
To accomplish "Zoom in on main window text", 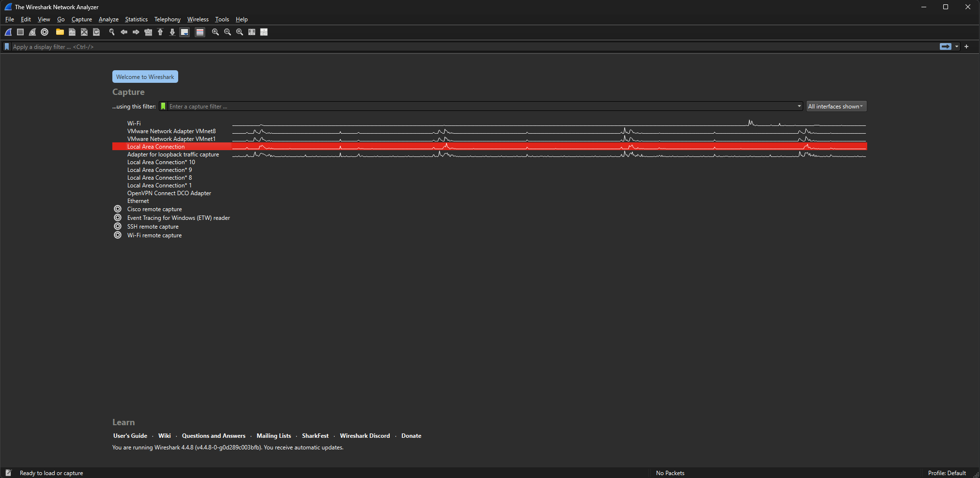I will pyautogui.click(x=215, y=32).
